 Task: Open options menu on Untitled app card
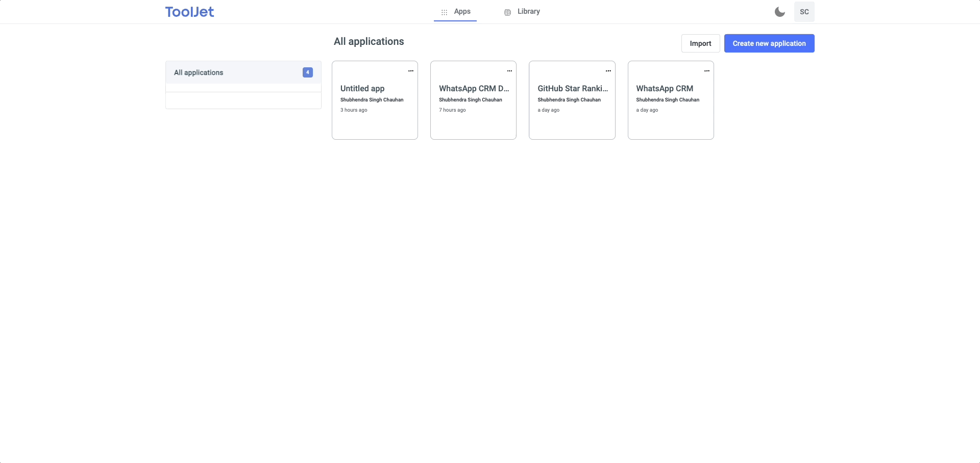(x=411, y=71)
